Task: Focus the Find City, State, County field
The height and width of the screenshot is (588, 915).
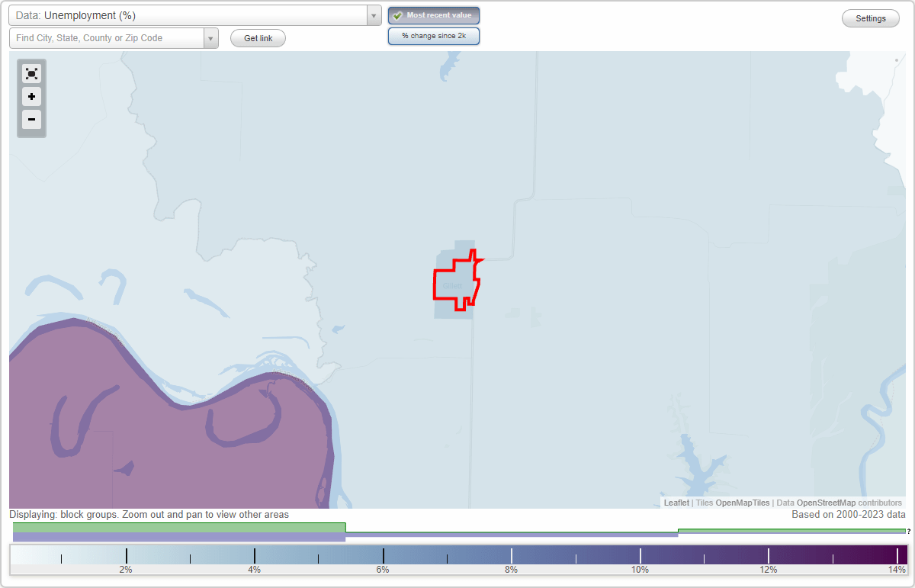Action: 107,38
